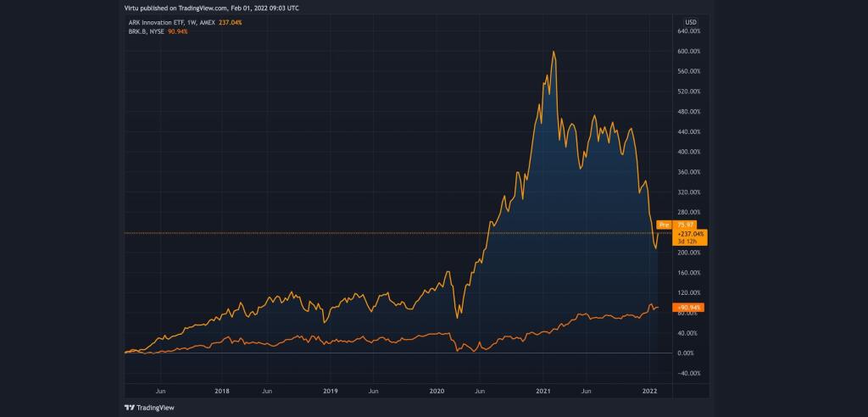Screen dimensions: 868x417
Task: Click the 2022 time axis label
Action: coord(649,391)
